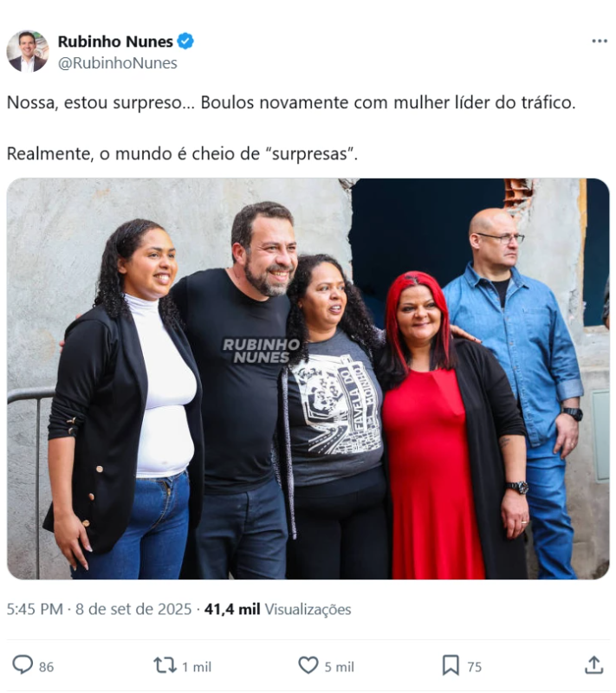The height and width of the screenshot is (693, 616).
Task: Open the @RubinhoNunes handle link
Action: click(118, 63)
